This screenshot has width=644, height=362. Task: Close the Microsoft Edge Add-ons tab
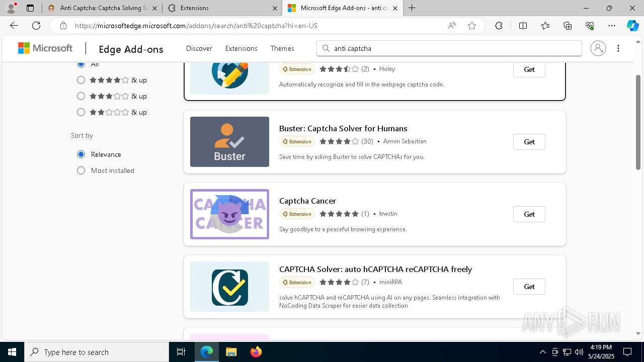coord(395,8)
